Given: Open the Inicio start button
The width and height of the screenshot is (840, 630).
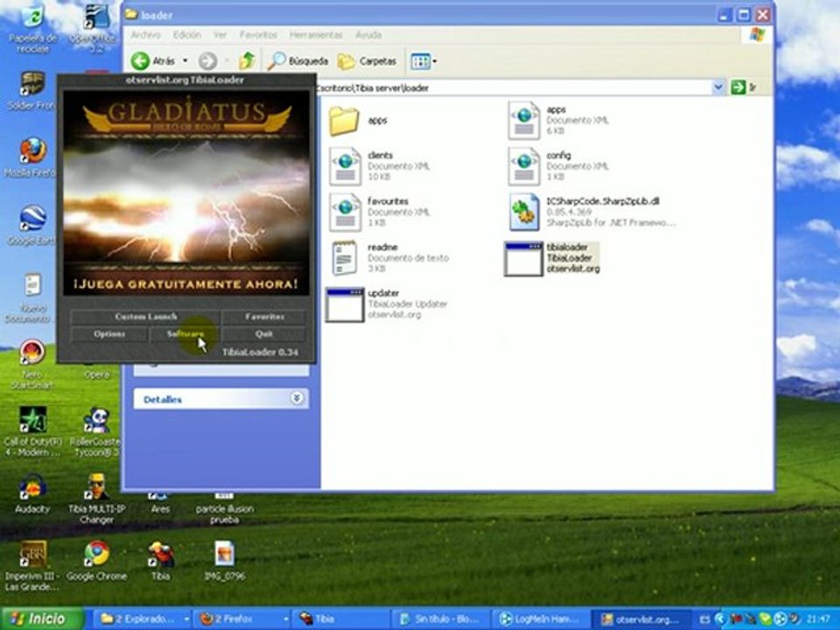Looking at the screenshot, I should [x=42, y=619].
